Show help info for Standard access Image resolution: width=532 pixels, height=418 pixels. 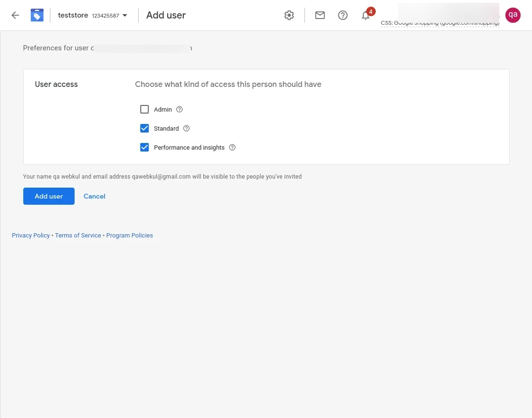(x=187, y=128)
